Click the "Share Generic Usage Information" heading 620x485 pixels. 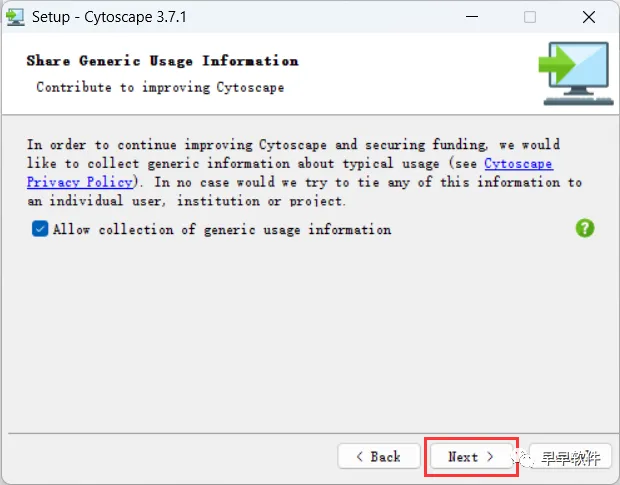[x=163, y=61]
